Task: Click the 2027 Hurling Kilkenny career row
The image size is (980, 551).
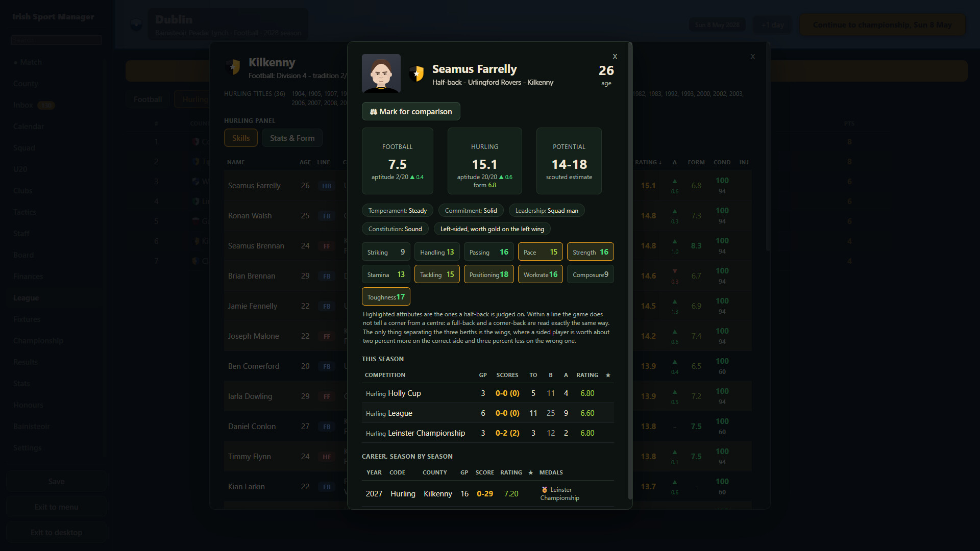Action: pyautogui.click(x=487, y=494)
